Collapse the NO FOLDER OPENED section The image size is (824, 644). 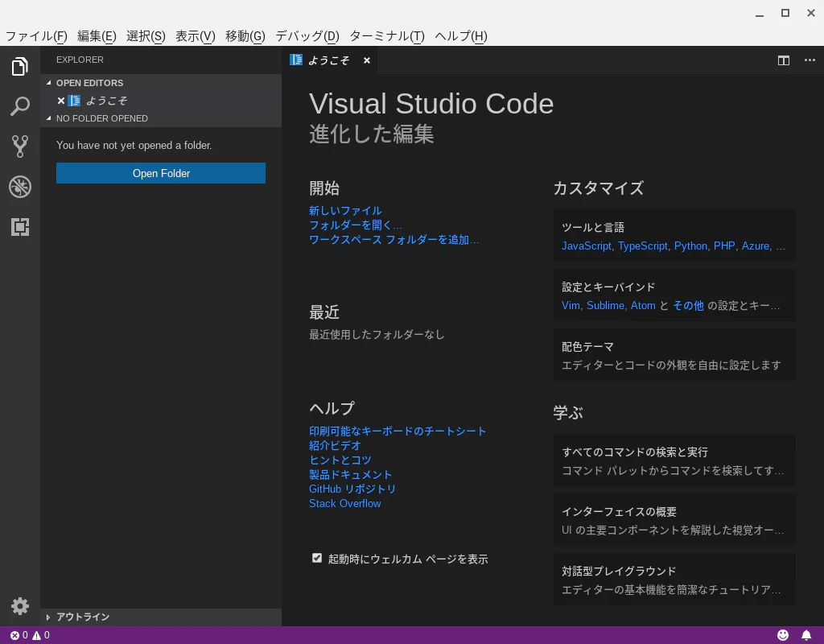tap(49, 118)
